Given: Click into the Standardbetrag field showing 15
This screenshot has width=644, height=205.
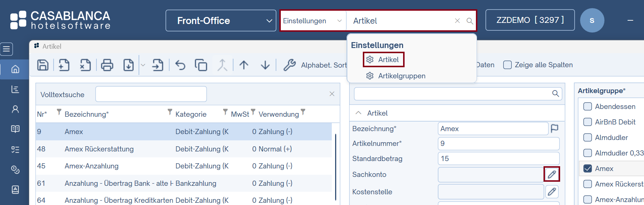Looking at the screenshot, I should pyautogui.click(x=499, y=158).
